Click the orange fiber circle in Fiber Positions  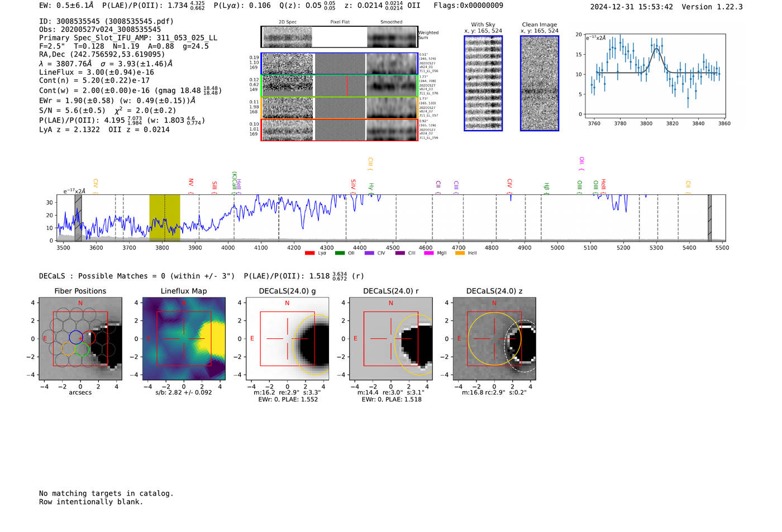(x=68, y=349)
